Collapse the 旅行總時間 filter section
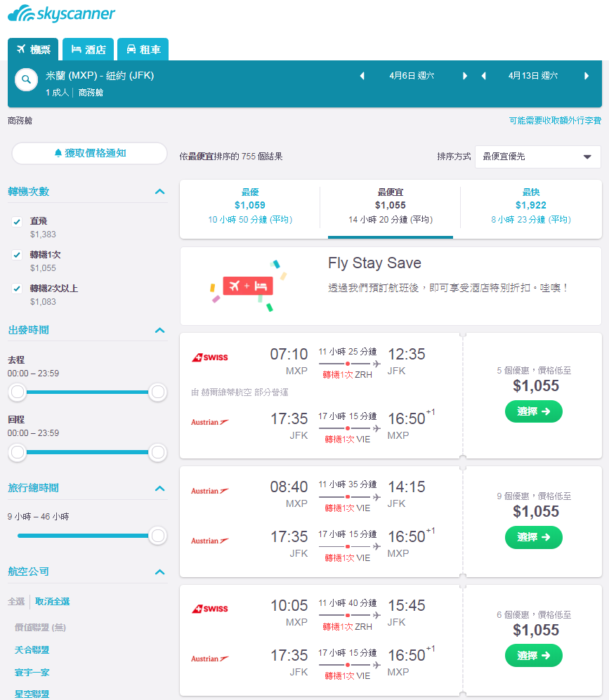This screenshot has width=609, height=700. (160, 489)
